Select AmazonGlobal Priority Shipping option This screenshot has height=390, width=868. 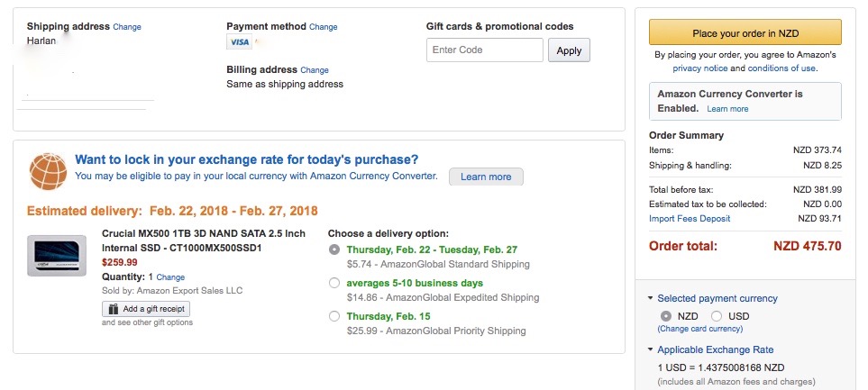click(334, 316)
